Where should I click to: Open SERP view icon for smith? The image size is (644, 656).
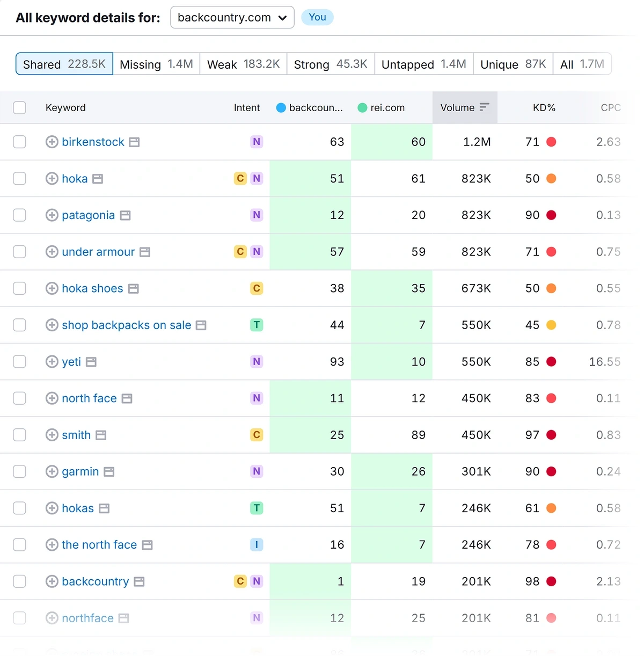click(101, 435)
